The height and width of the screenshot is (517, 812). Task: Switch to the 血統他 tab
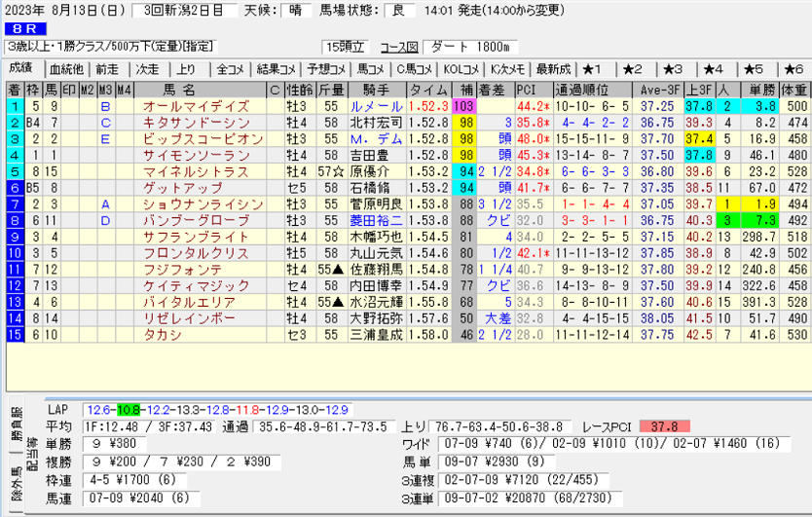(66, 69)
